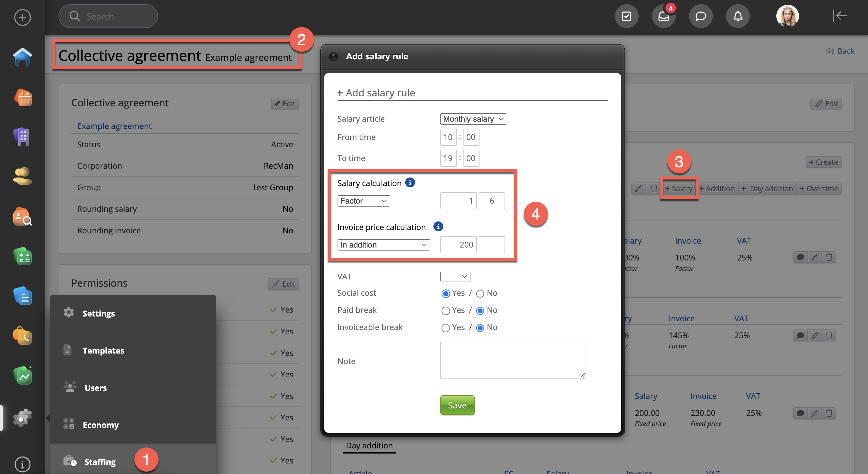Screen dimensions: 868x474
Task: Open the calendar icon in sidebar
Action: click(x=22, y=98)
